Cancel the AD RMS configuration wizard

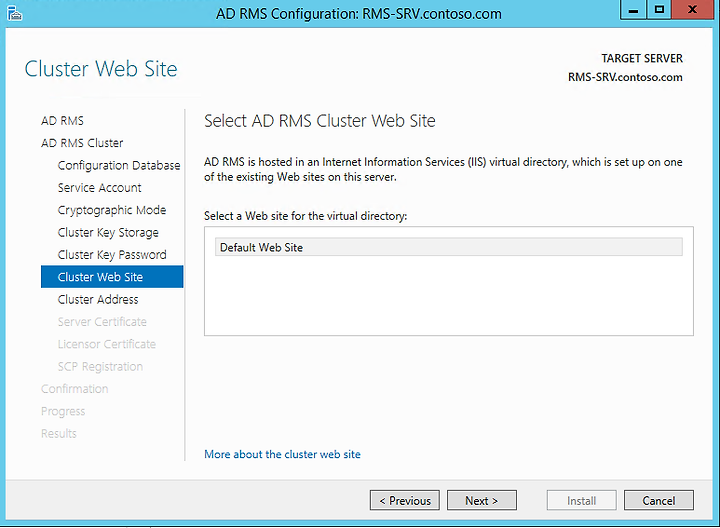pyautogui.click(x=658, y=500)
